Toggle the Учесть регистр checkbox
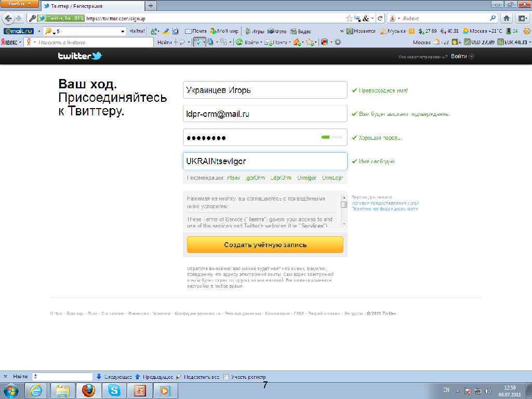The width and height of the screenshot is (532, 399). click(227, 377)
